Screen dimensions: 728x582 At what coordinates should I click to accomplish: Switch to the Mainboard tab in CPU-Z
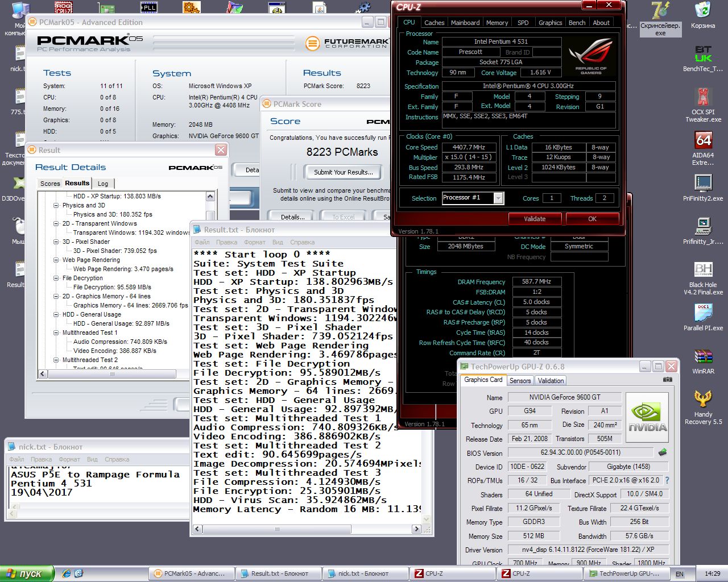click(465, 23)
